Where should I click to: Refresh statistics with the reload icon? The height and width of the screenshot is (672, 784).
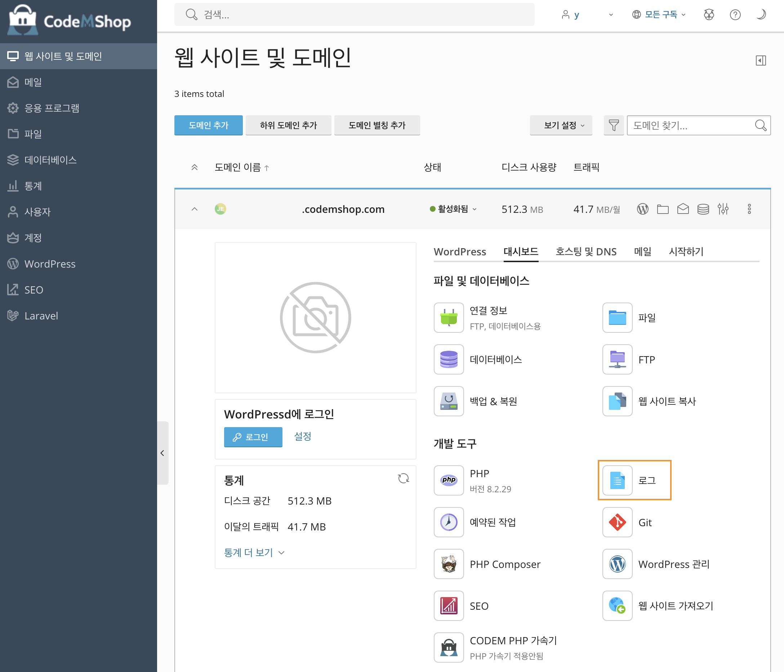(x=404, y=478)
